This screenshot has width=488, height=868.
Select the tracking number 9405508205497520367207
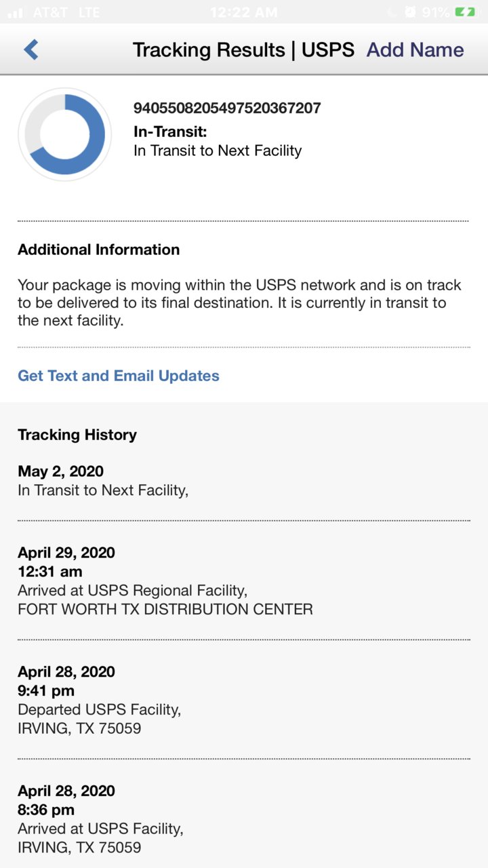pos(227,108)
